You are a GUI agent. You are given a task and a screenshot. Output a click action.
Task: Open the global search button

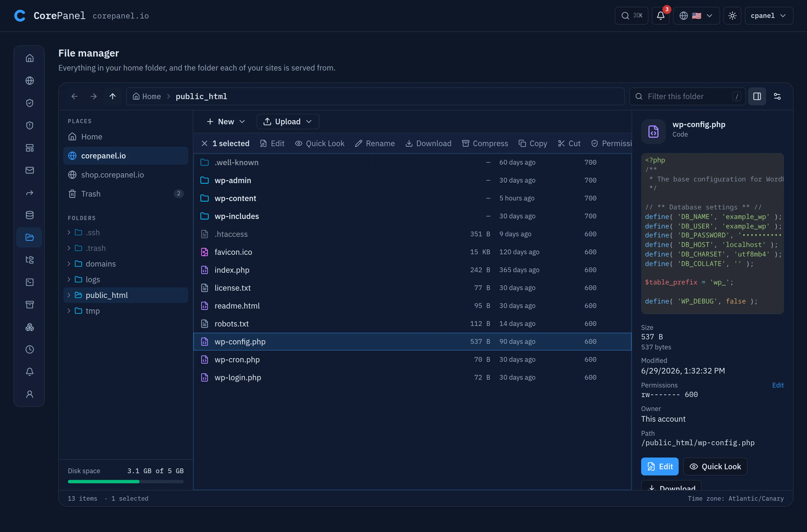(x=631, y=16)
